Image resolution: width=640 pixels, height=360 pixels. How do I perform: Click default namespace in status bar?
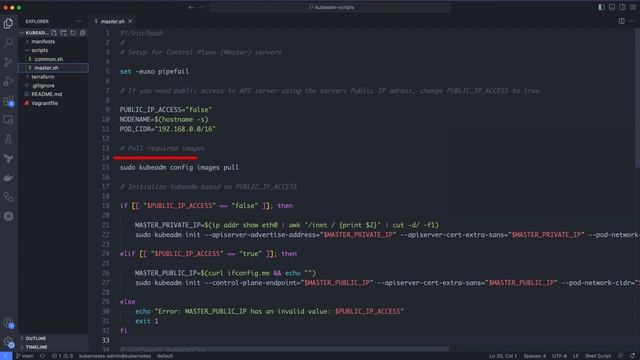tap(165, 356)
